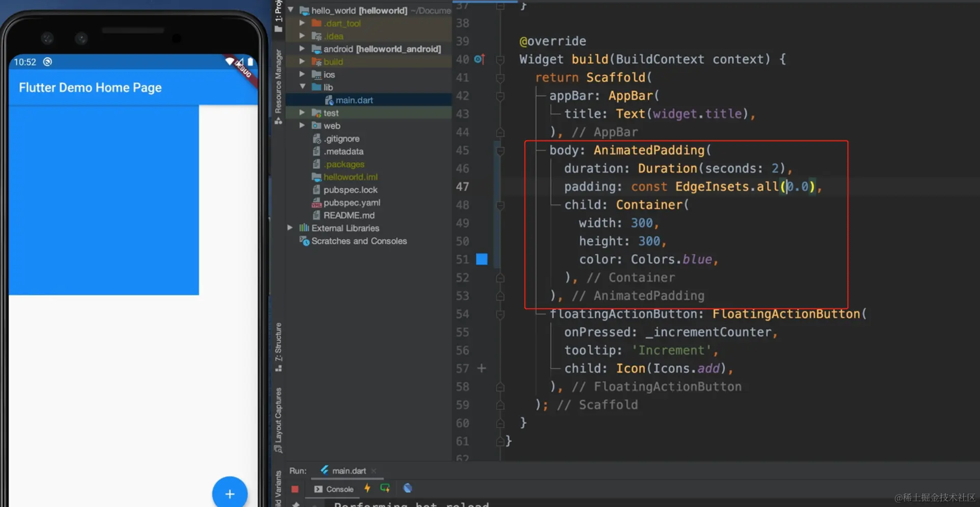Click the clock time in emulator status bar

tap(25, 62)
